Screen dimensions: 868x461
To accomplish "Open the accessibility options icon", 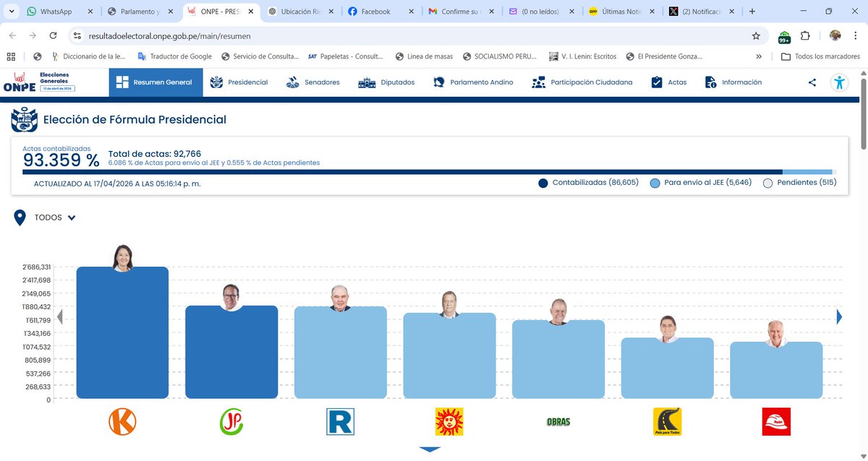I will coord(839,82).
